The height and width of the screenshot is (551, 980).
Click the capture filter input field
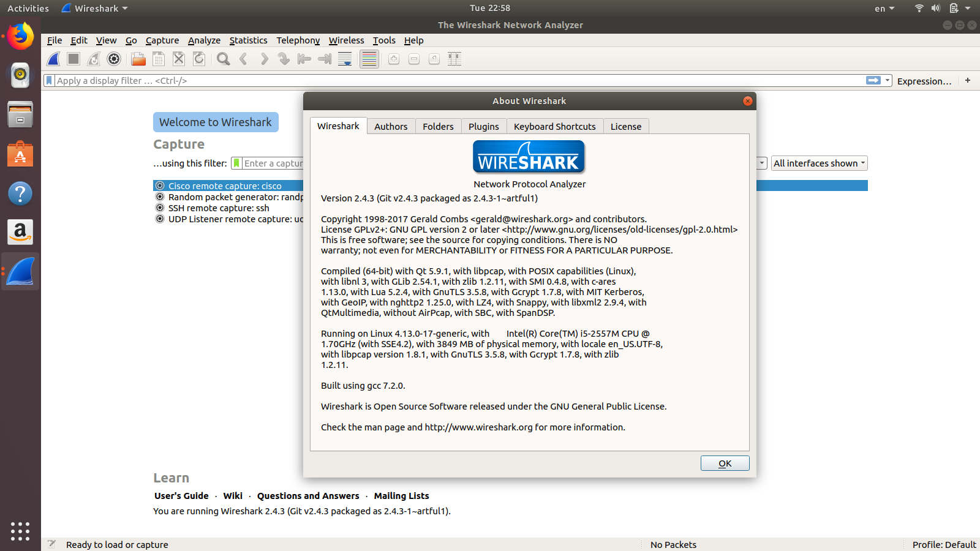[273, 163]
